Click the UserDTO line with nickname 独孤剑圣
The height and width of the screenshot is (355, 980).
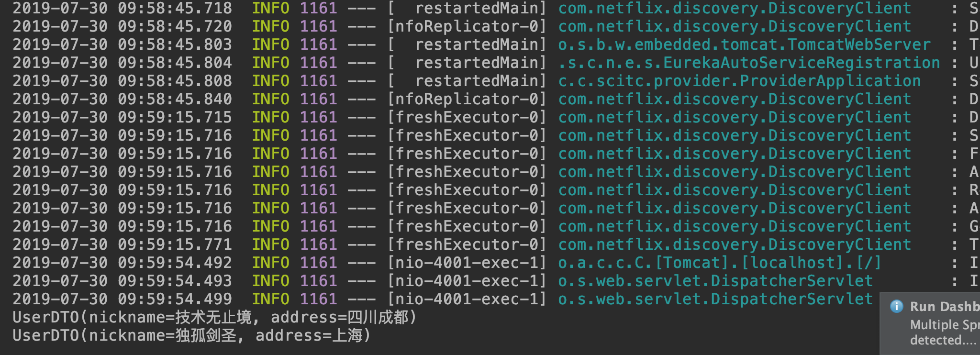click(x=191, y=335)
